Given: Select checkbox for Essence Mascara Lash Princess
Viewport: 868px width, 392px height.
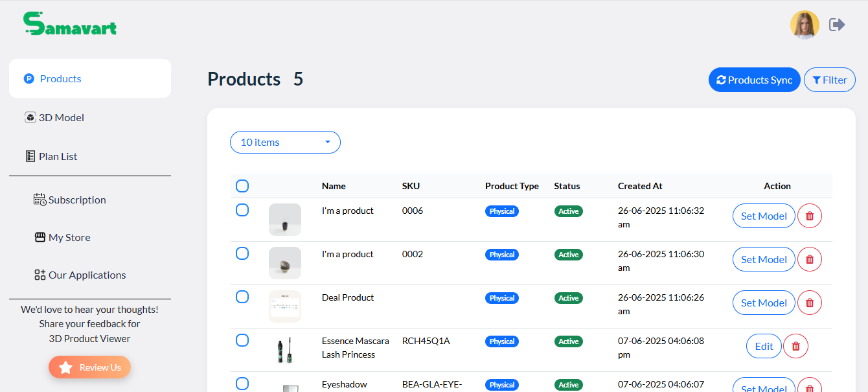Looking at the screenshot, I should [x=242, y=340].
